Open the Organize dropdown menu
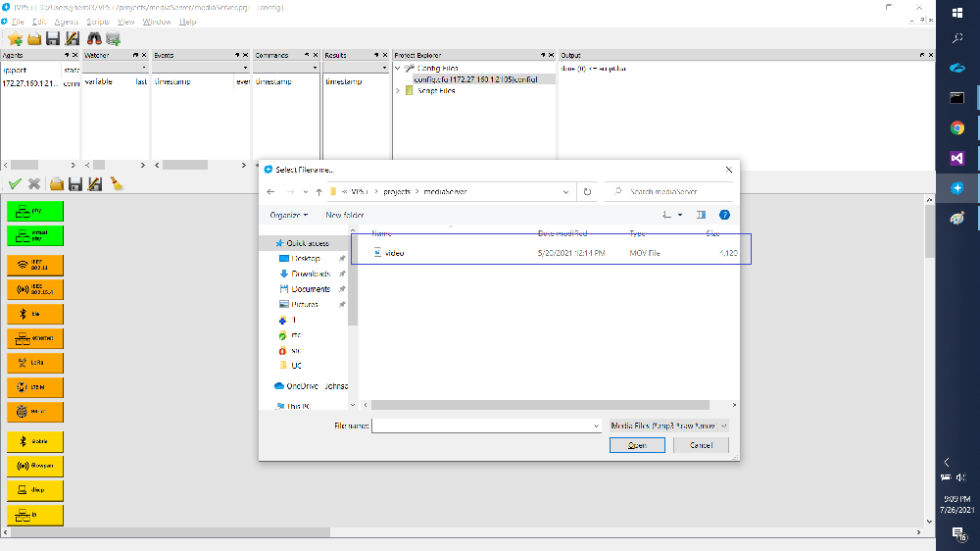The image size is (980, 551). pos(289,215)
